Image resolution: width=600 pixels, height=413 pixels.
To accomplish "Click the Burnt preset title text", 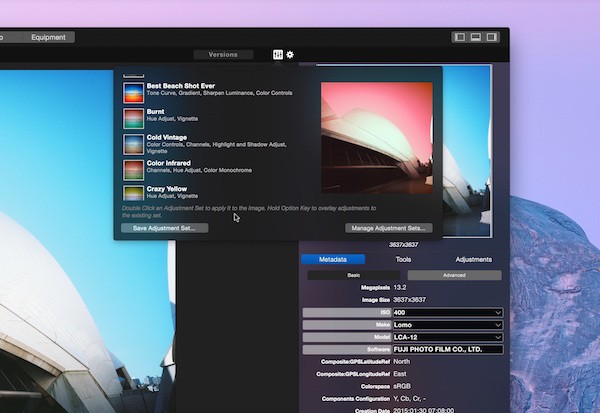I will coord(155,111).
